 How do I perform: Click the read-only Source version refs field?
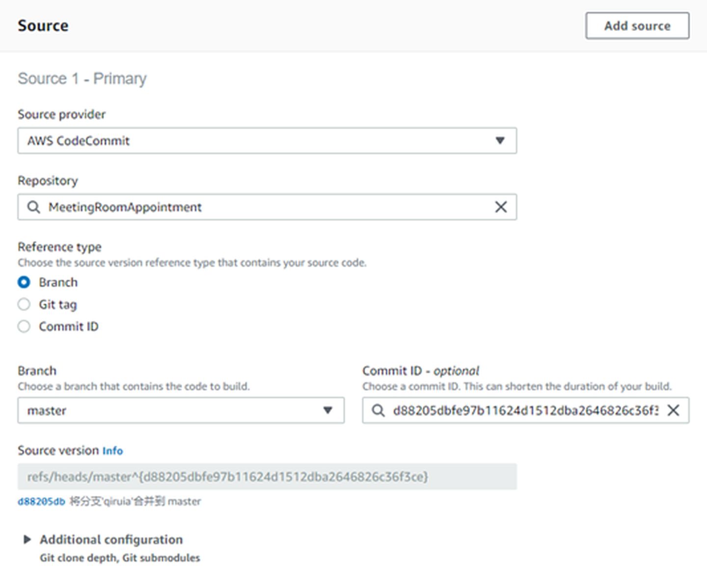267,477
